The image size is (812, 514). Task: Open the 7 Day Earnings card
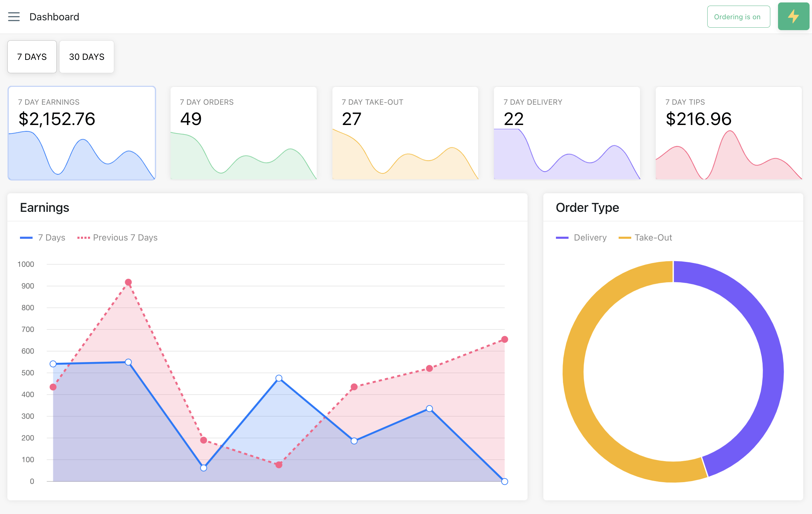click(82, 133)
